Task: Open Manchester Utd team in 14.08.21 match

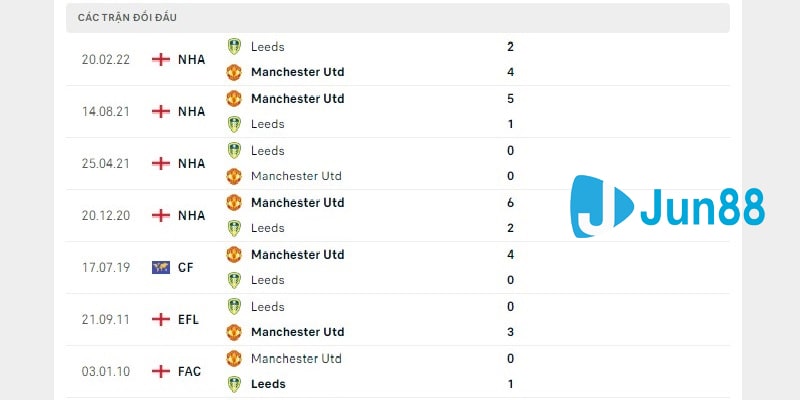Action: coord(297,98)
